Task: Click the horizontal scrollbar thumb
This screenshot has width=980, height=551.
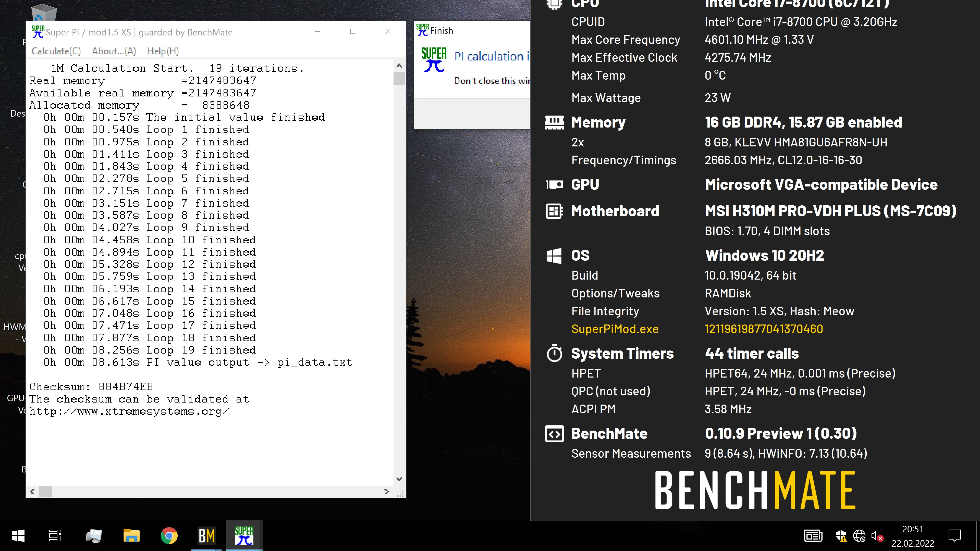Action: 45,492
